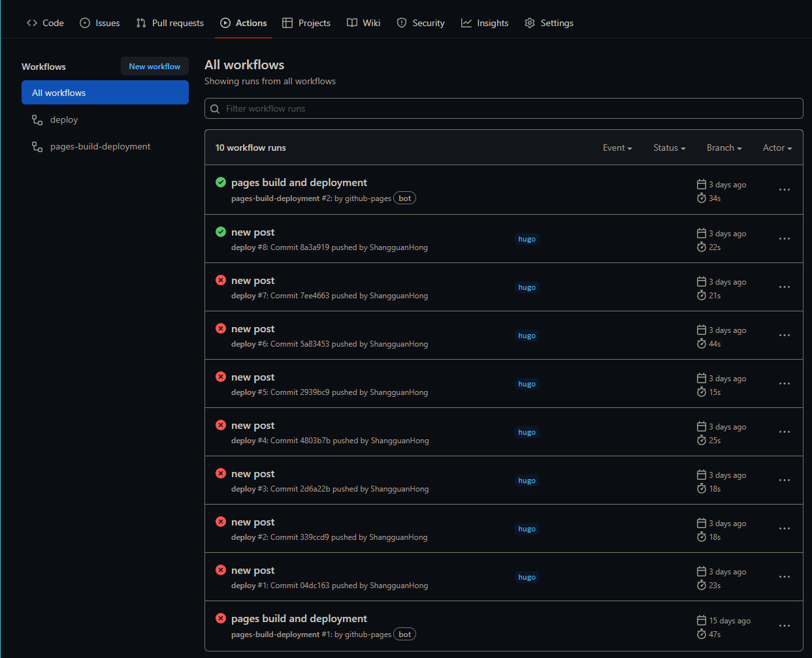812x658 pixels.
Task: Expand the Branch filter dropdown
Action: (x=724, y=148)
